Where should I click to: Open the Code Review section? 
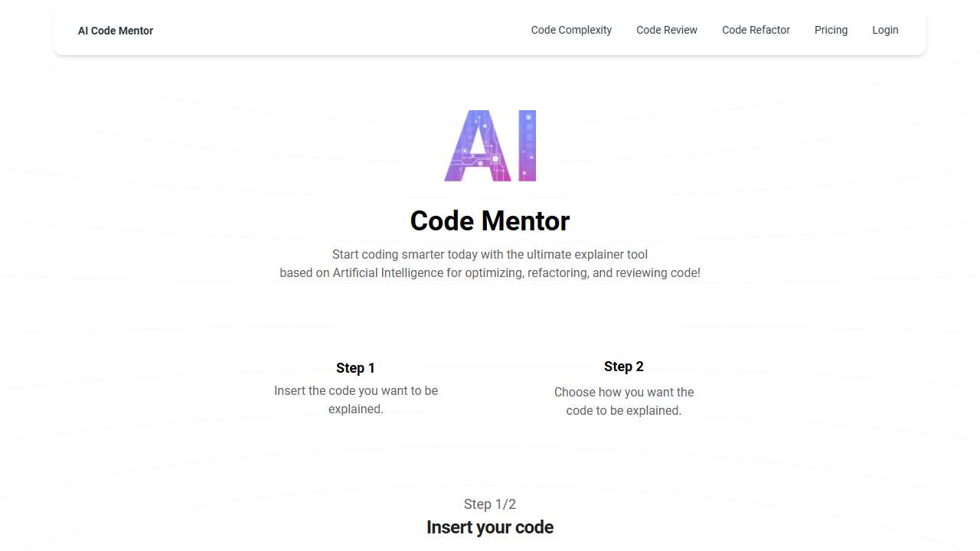(666, 30)
